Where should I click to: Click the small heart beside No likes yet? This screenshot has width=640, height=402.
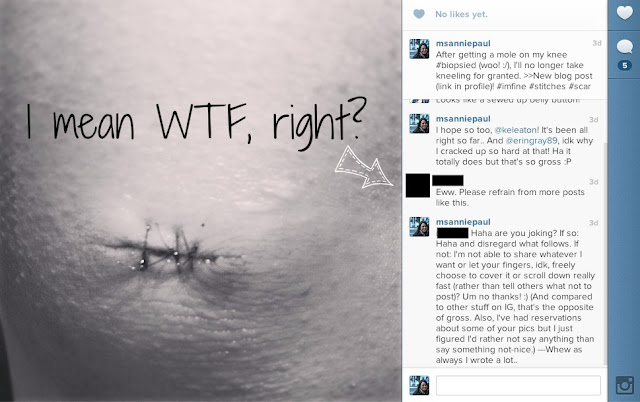pos(419,14)
